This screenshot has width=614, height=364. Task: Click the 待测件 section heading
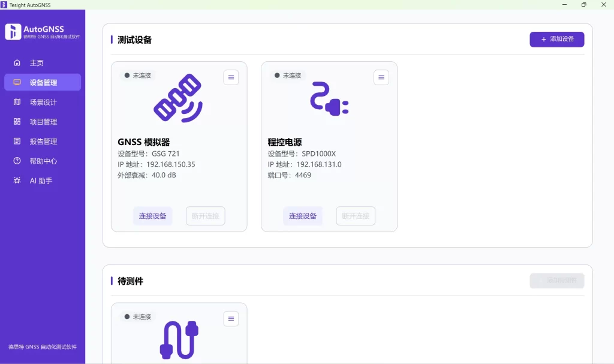130,281
